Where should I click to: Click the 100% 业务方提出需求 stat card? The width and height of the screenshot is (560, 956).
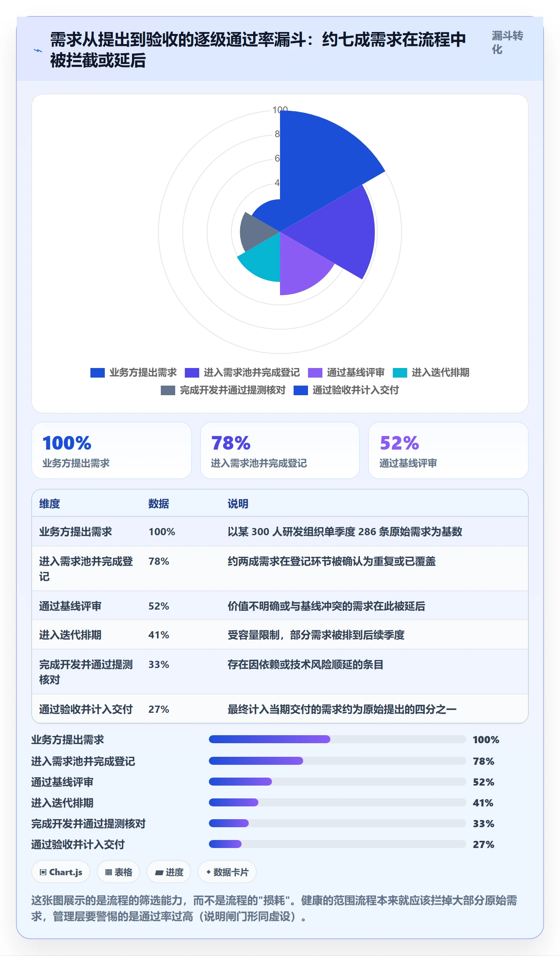112,450
